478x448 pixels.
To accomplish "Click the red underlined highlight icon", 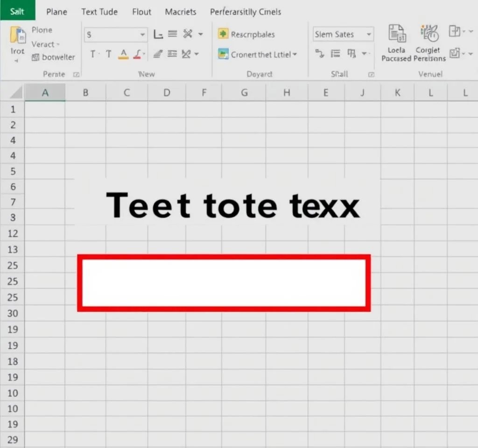I will coord(138,54).
